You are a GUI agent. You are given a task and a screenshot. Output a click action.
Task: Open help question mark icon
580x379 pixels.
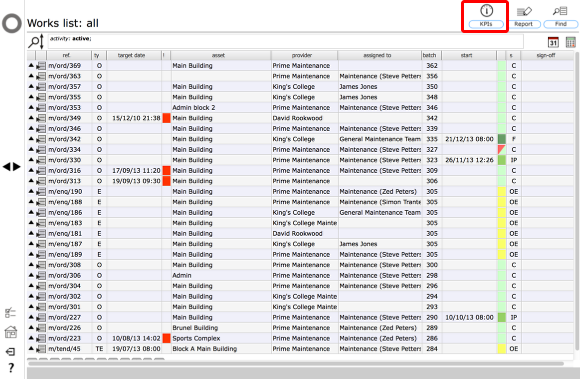[x=11, y=368]
